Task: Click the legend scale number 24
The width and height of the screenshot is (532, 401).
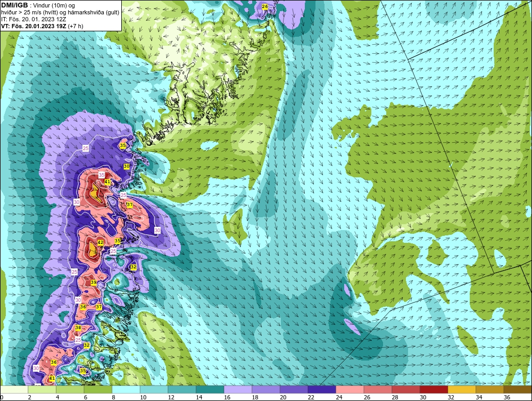Action: (339, 397)
